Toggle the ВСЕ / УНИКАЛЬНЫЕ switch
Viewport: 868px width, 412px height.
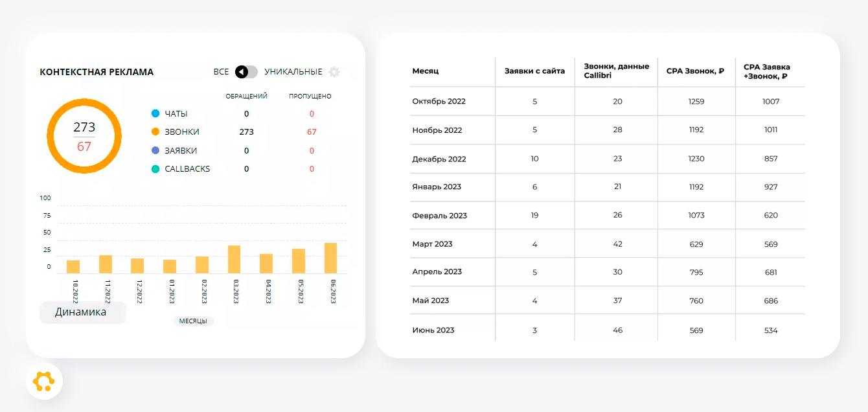[246, 72]
